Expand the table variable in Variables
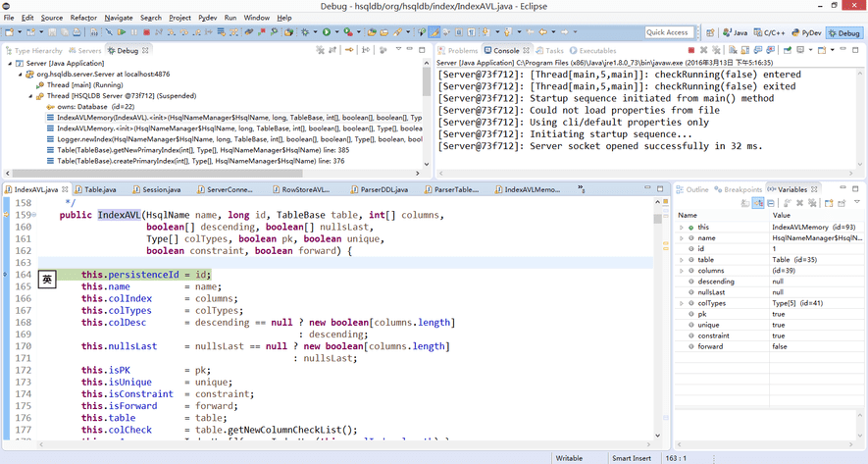 (682, 260)
